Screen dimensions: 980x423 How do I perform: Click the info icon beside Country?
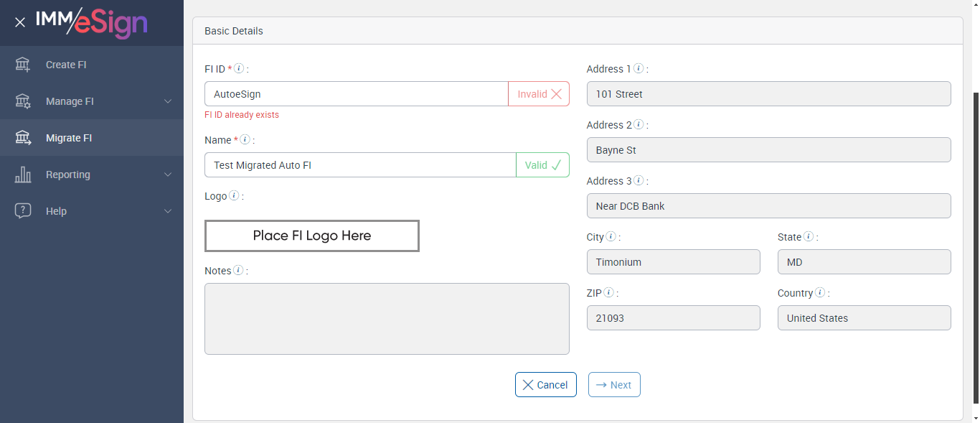[x=820, y=293]
